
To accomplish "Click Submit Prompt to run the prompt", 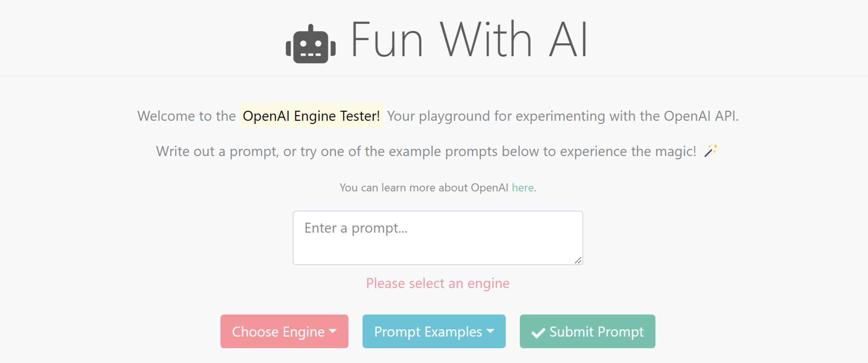I will 587,332.
